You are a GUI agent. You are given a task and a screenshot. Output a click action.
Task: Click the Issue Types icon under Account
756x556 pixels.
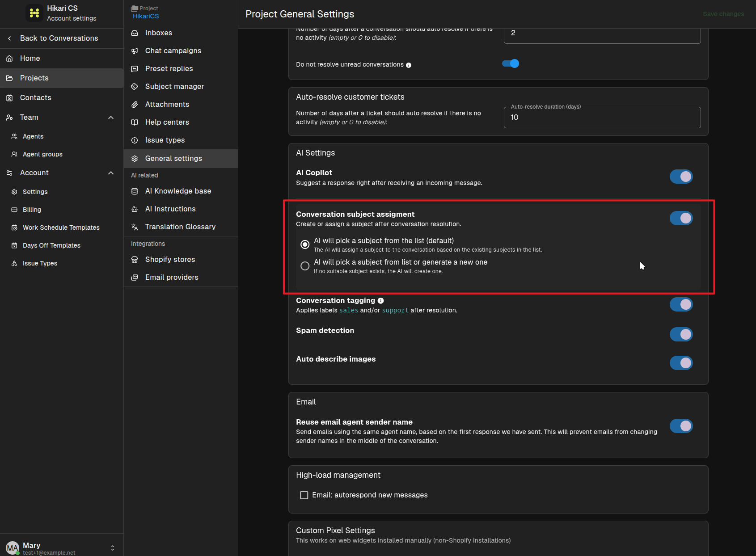point(14,263)
